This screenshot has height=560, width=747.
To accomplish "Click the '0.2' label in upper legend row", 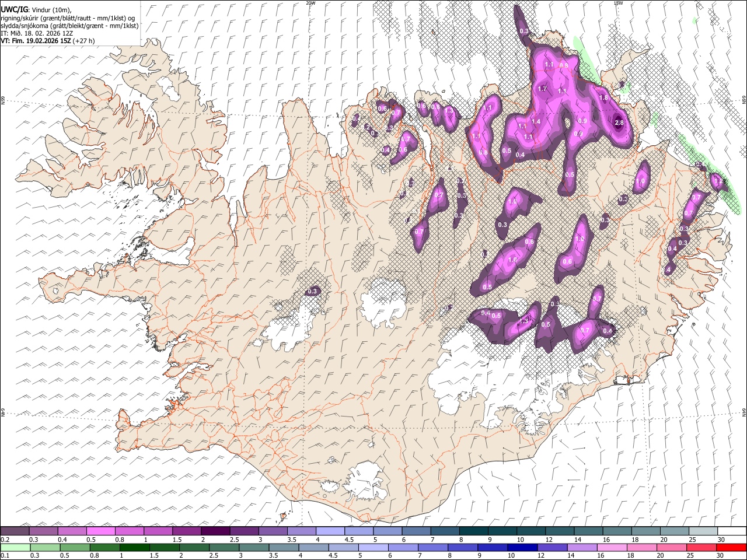I will tap(5, 540).
